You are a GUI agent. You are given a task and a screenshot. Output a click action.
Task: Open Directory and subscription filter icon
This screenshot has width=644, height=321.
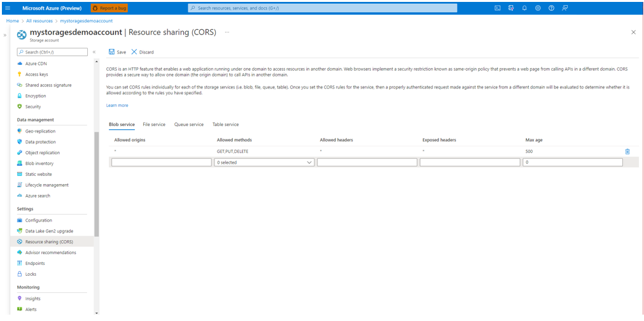tap(510, 8)
